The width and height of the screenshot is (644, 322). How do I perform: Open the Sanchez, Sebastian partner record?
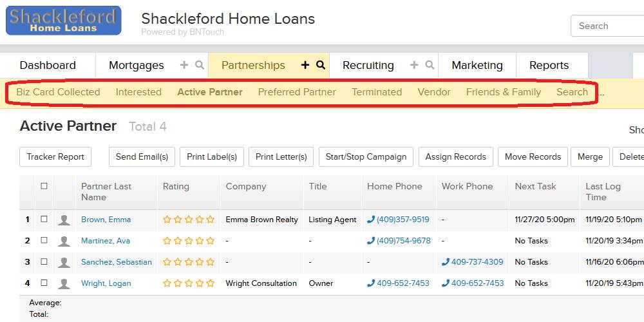[x=116, y=263]
